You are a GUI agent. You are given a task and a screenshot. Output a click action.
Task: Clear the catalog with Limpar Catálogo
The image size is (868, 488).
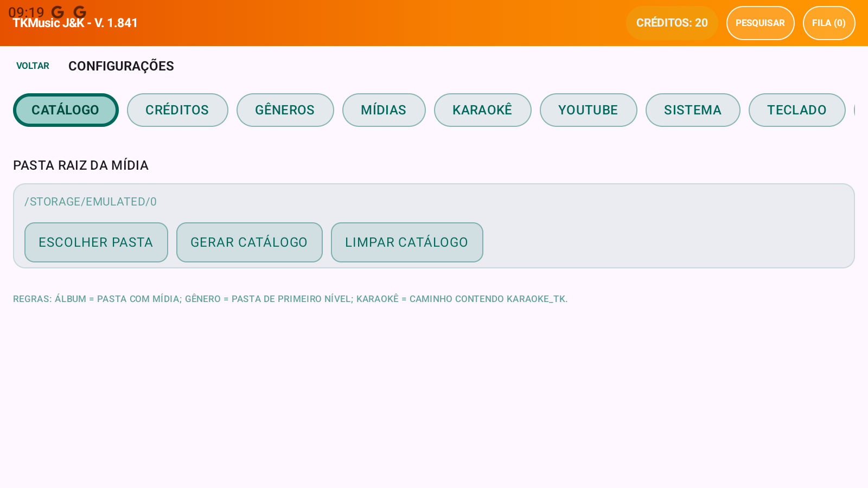[407, 242]
